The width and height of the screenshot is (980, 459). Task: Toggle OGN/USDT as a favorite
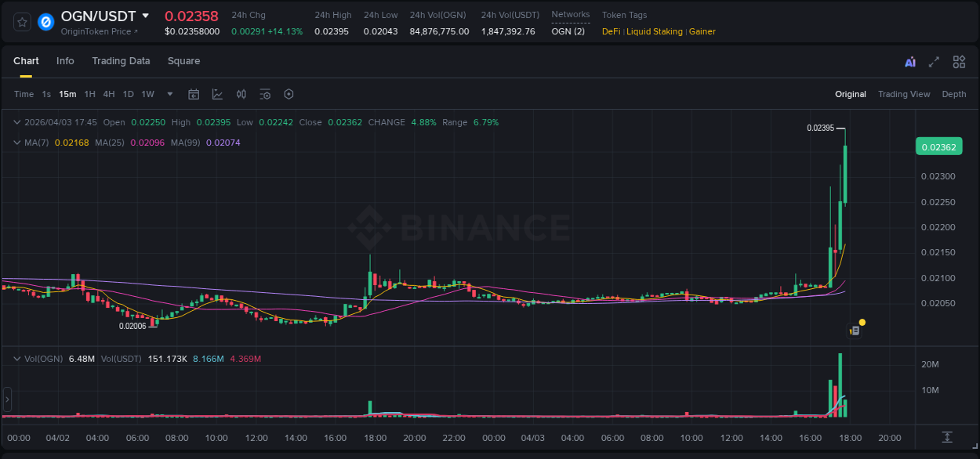point(20,22)
